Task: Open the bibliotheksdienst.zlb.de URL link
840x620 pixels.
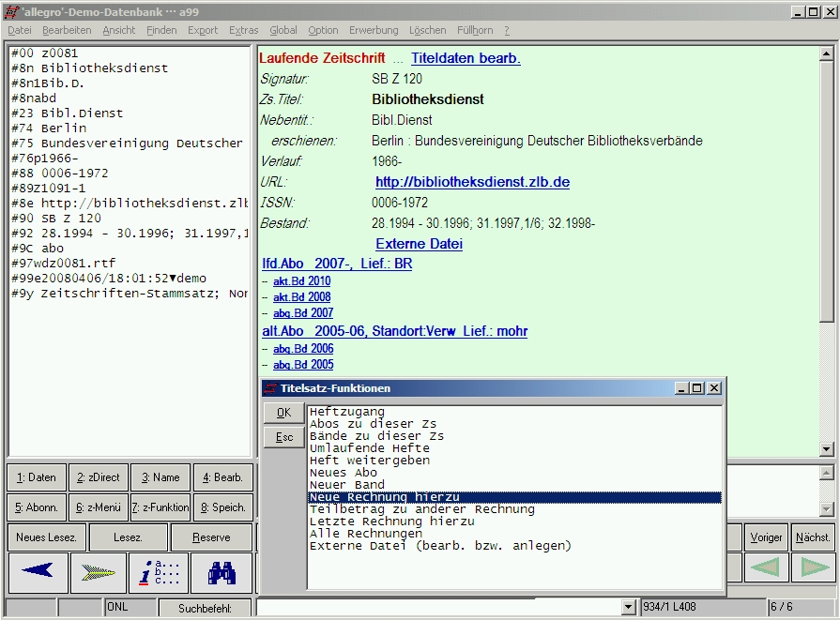Action: coord(472,182)
